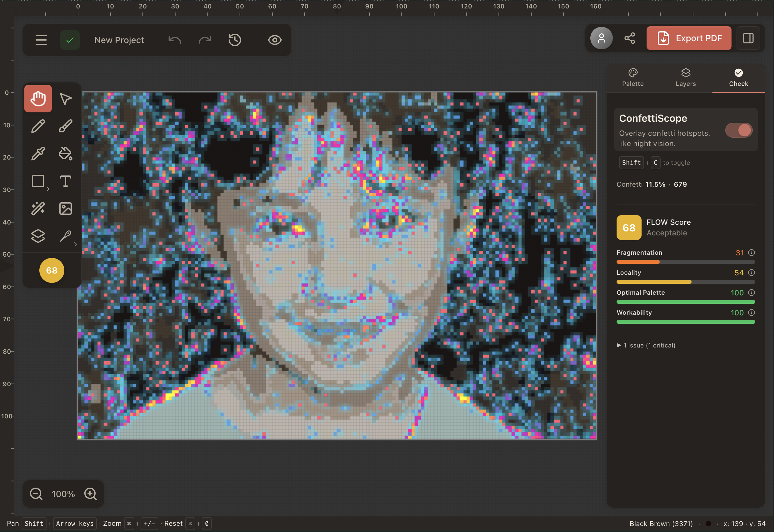Open the user account avatar
This screenshot has height=532, width=774.
pyautogui.click(x=601, y=38)
